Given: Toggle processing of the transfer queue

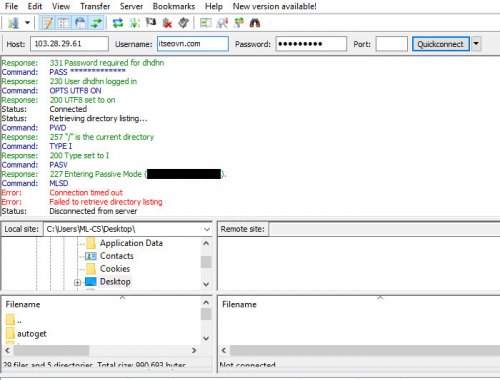Looking at the screenshot, I should 134,23.
